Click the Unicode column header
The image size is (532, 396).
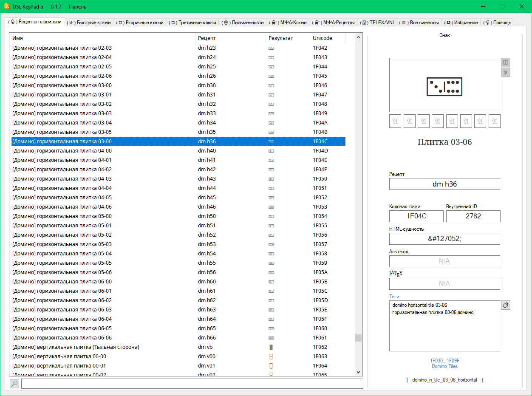tap(327, 38)
